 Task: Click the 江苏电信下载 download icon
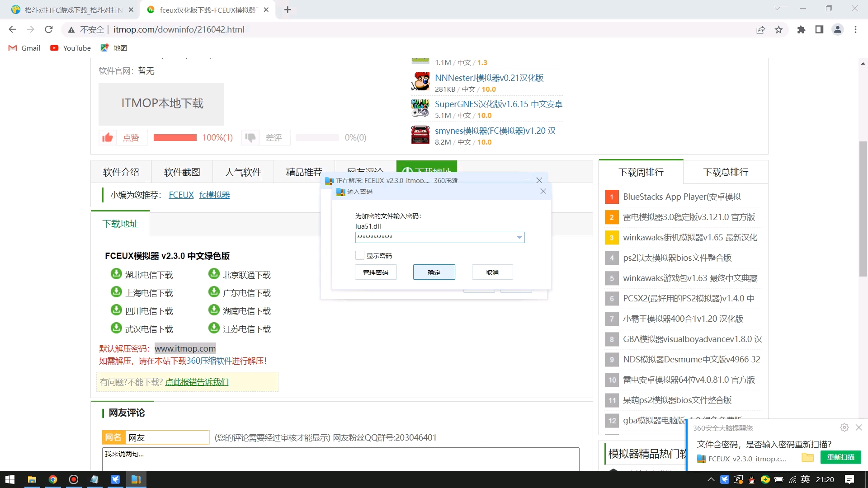tap(214, 328)
